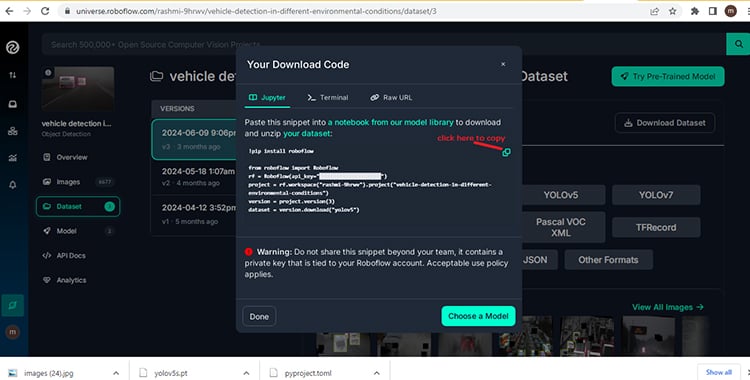Image resolution: width=750 pixels, height=380 pixels.
Task: Go back in browser
Action: (9, 11)
